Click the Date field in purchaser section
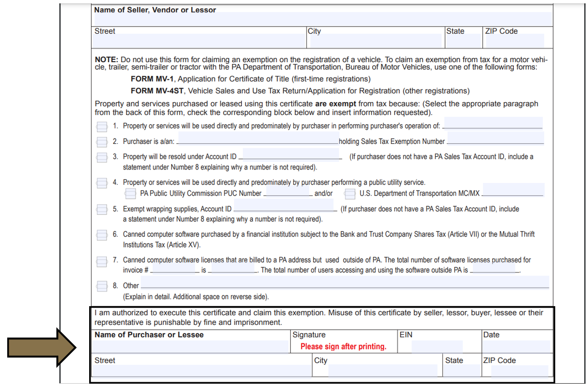588x388 pixels. coord(516,346)
